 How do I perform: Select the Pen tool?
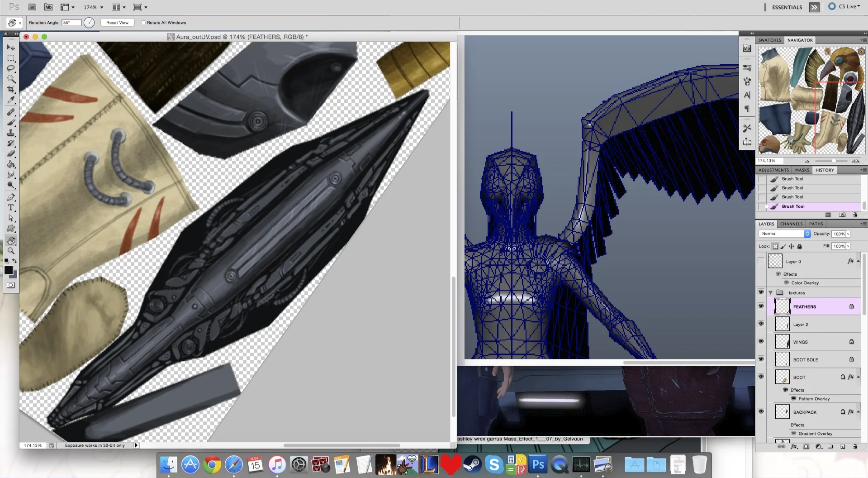(11, 197)
